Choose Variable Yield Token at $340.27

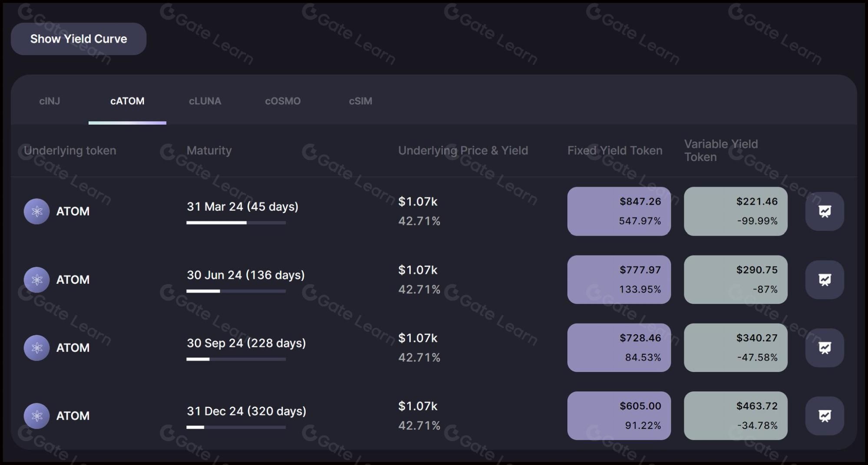pyautogui.click(x=736, y=348)
